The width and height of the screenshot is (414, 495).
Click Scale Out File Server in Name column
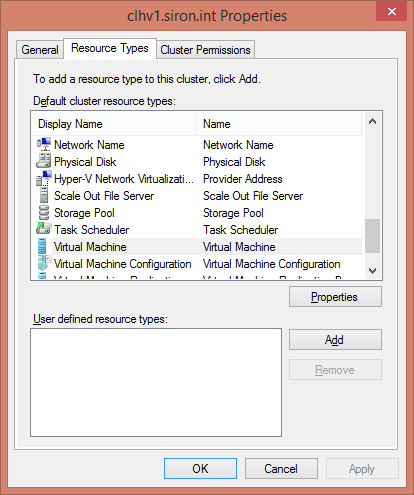click(x=253, y=196)
